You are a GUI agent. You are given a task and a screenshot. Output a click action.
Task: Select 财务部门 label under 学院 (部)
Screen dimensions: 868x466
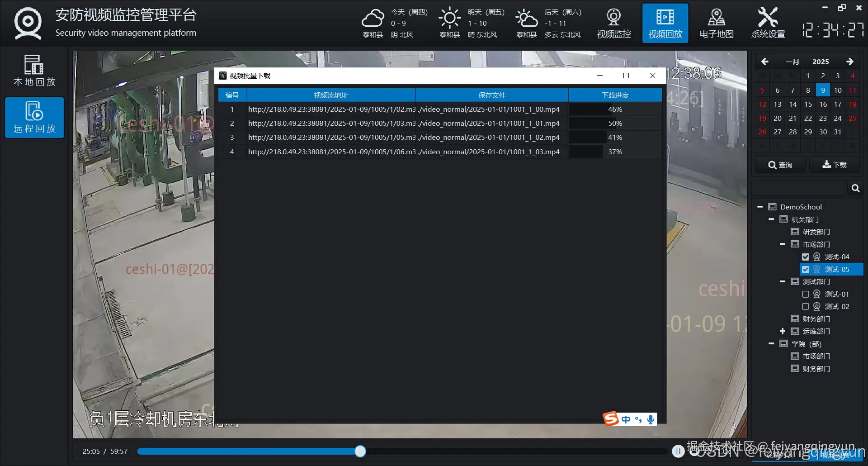(x=816, y=369)
